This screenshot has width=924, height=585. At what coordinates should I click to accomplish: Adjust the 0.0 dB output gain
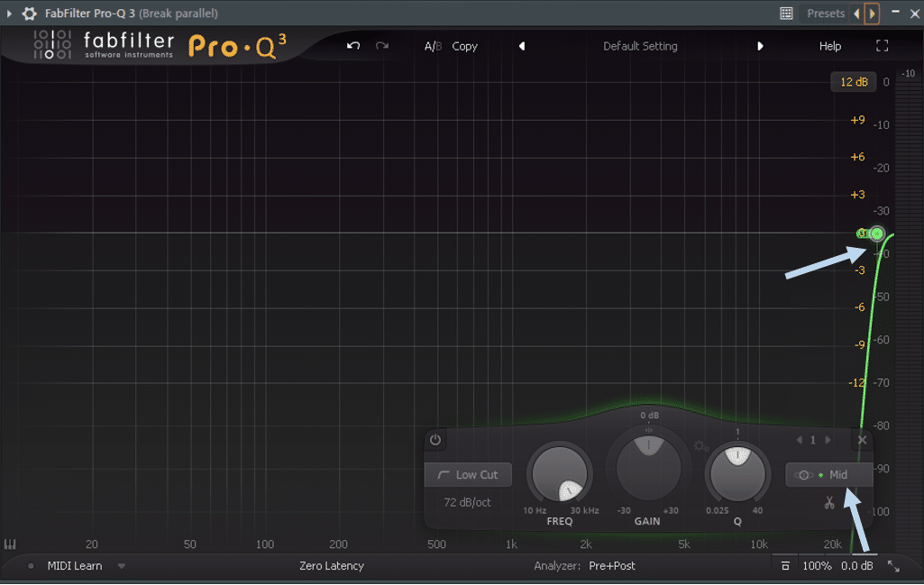click(856, 566)
